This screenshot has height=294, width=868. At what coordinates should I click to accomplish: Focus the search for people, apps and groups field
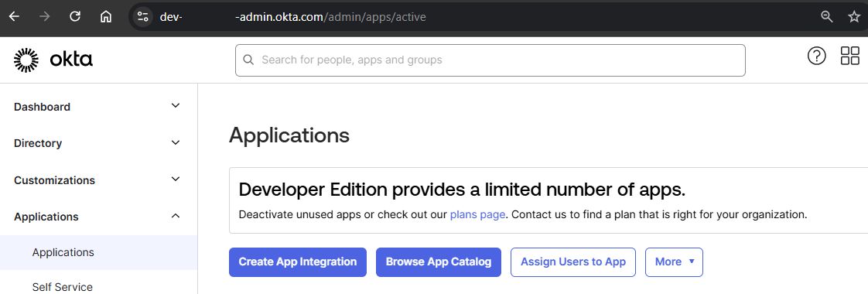(x=490, y=60)
